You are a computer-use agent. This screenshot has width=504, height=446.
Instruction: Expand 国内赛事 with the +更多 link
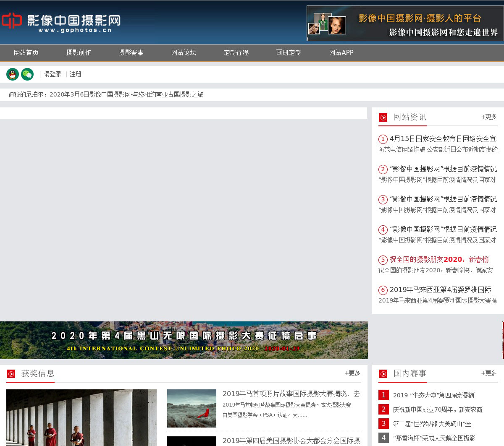click(488, 373)
